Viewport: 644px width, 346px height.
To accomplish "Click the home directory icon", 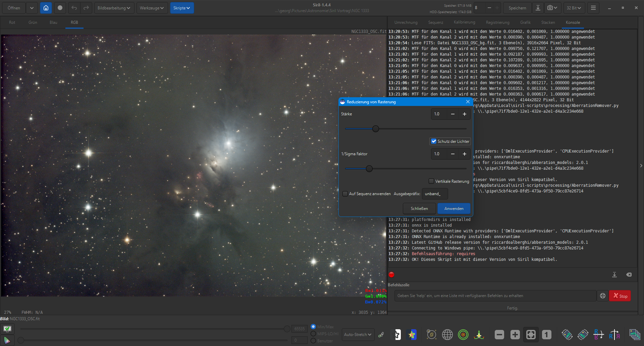I will coord(46,8).
